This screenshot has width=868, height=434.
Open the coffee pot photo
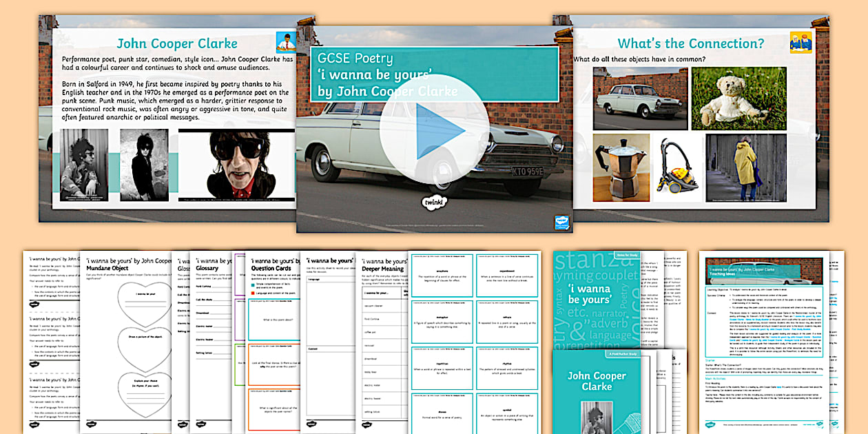point(623,165)
